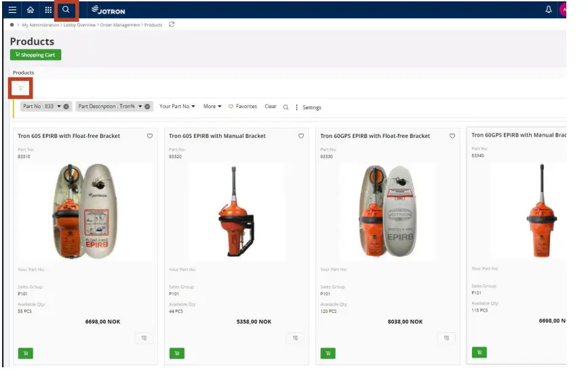Add part 83340 to cart

pos(479,352)
